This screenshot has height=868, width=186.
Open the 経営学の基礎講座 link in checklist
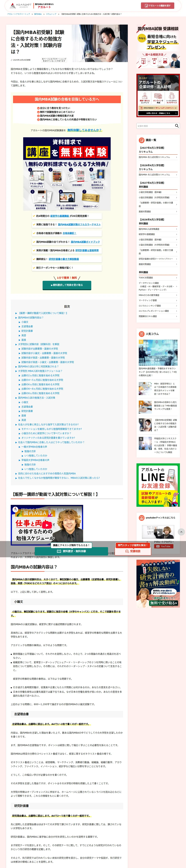point(59,216)
